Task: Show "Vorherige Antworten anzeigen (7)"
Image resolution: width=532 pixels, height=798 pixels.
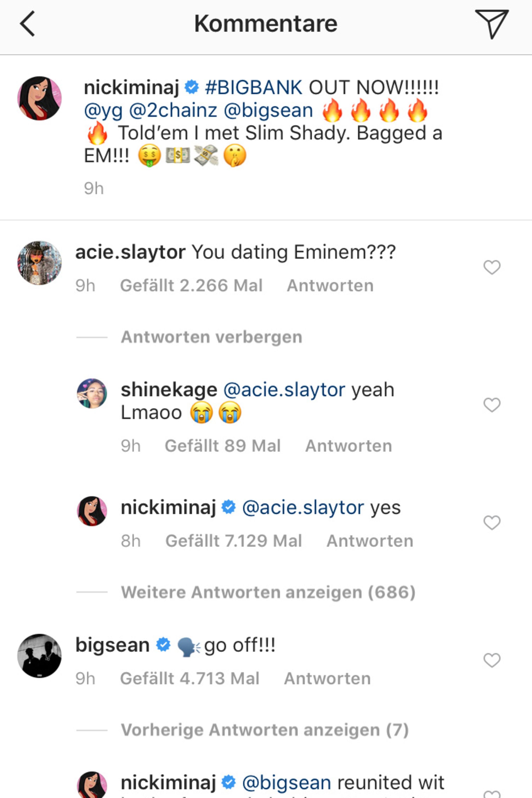Action: pyautogui.click(x=265, y=730)
